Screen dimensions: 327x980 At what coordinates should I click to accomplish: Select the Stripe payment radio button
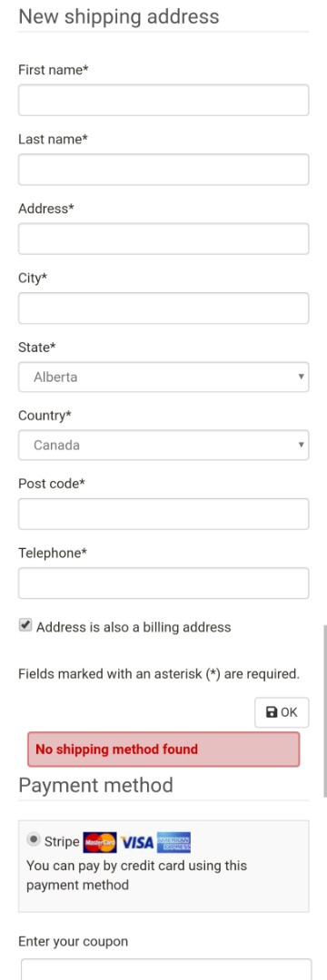coord(34,840)
